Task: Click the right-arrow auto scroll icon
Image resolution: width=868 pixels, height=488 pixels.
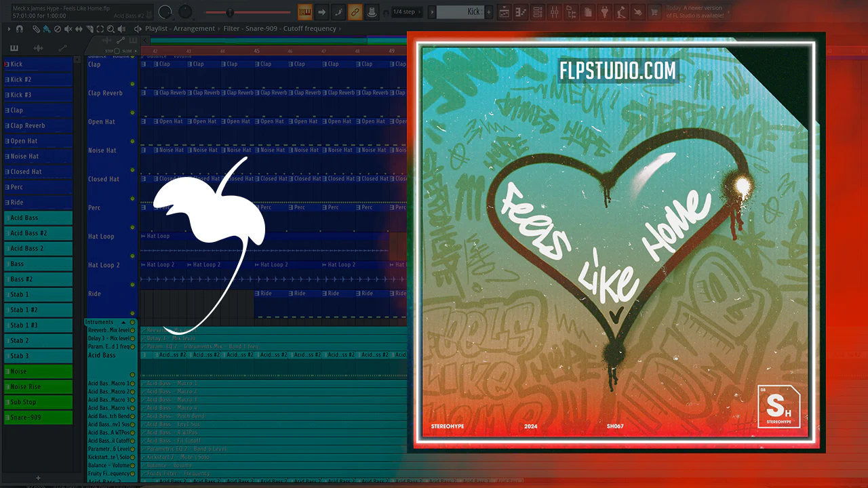Action: [321, 12]
